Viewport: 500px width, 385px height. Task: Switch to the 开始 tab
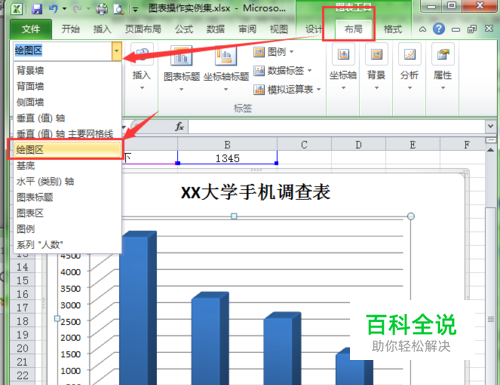[x=71, y=29]
